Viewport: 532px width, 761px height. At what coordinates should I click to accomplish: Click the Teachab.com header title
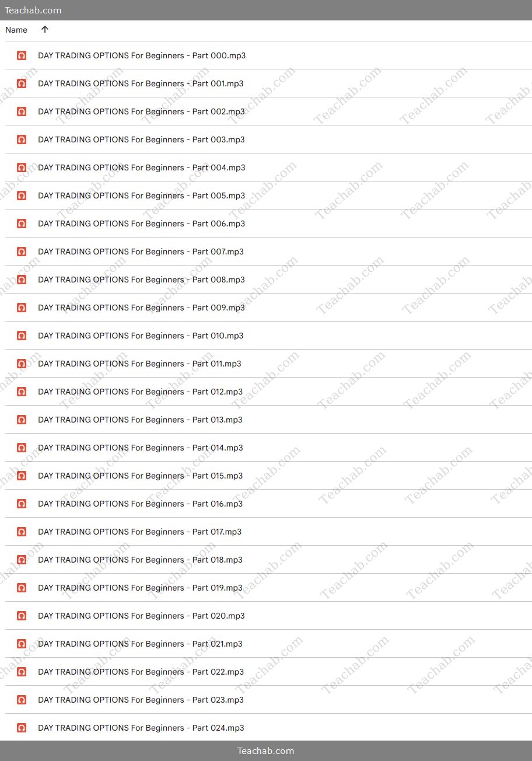(x=33, y=11)
